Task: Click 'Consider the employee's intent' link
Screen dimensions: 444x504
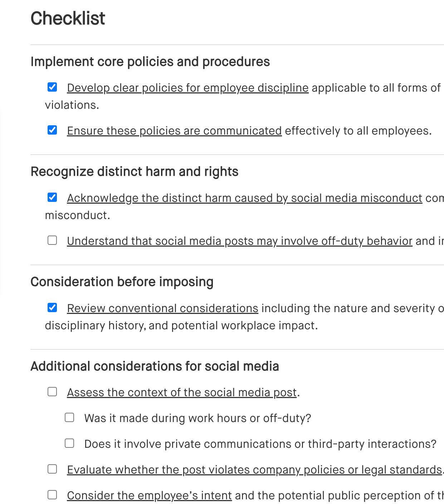Action: tap(149, 496)
